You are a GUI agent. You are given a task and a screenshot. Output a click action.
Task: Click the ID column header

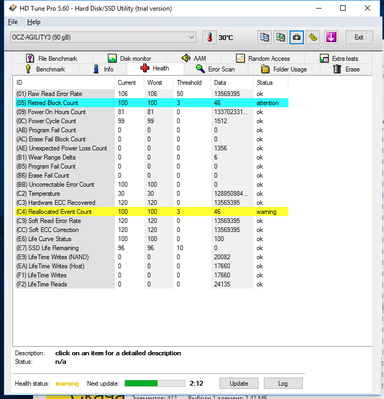[x=65, y=83]
